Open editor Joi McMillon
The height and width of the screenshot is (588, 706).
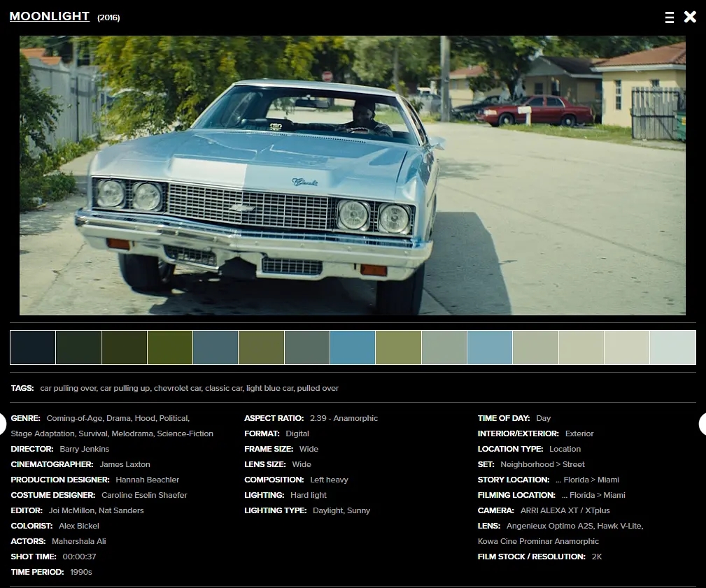pyautogui.click(x=71, y=510)
